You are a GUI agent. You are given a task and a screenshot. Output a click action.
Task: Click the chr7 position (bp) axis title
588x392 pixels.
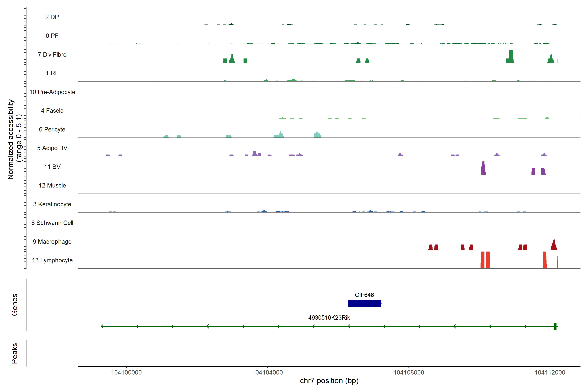click(x=329, y=381)
